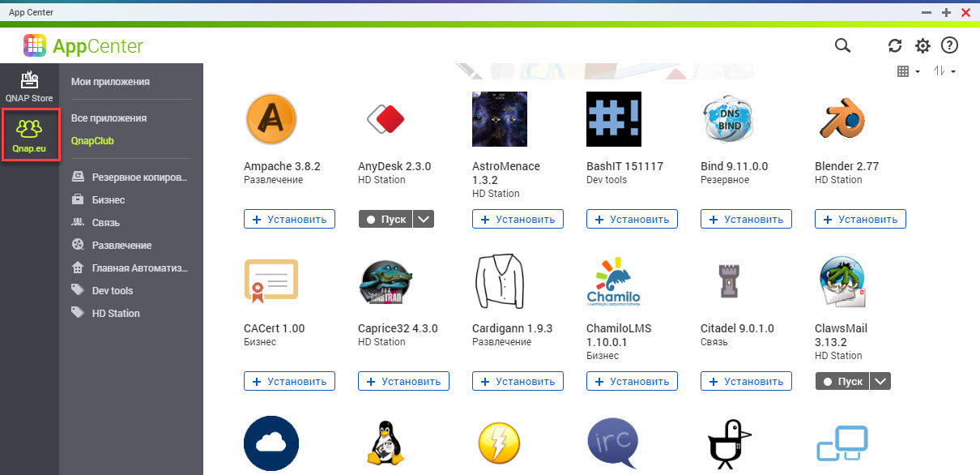Install ChamiloLMS 1.10.0.1
The height and width of the screenshot is (475, 980).
[632, 381]
